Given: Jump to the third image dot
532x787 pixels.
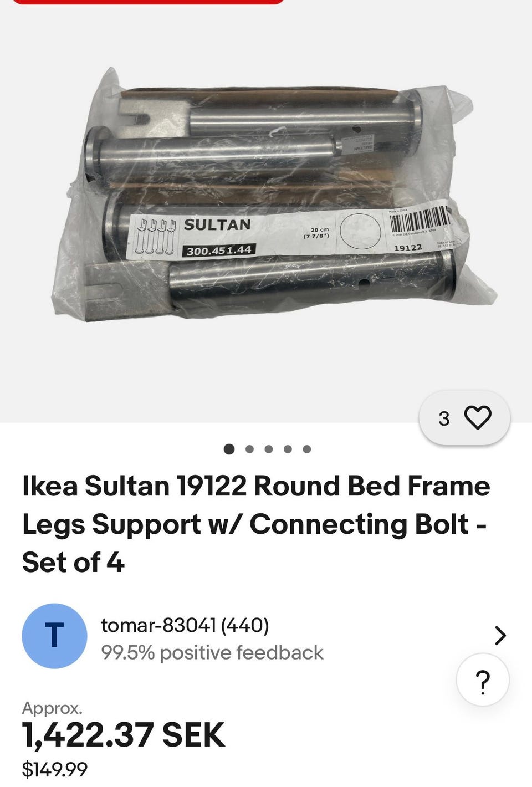Looking at the screenshot, I should [x=269, y=449].
